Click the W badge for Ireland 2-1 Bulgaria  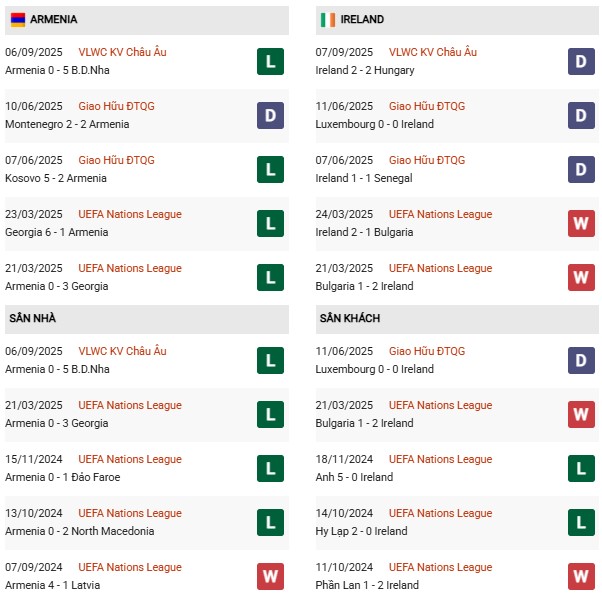coord(581,224)
